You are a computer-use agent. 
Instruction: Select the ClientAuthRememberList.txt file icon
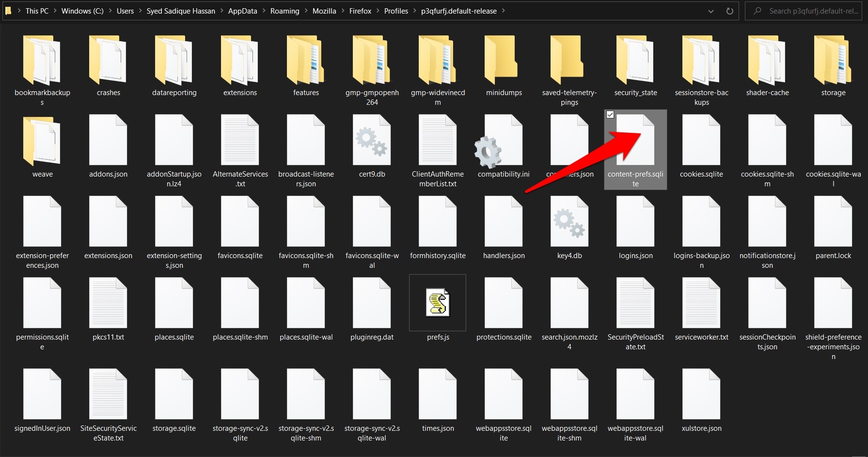coord(438,140)
